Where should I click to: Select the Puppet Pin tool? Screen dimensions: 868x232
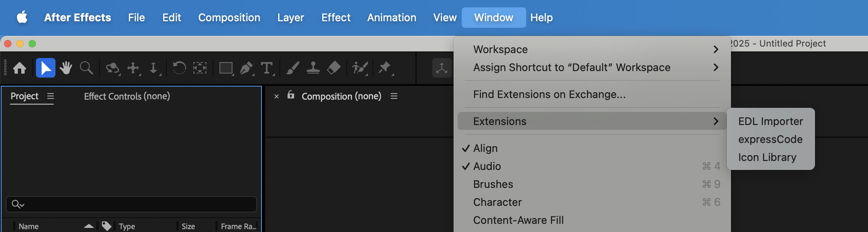384,68
